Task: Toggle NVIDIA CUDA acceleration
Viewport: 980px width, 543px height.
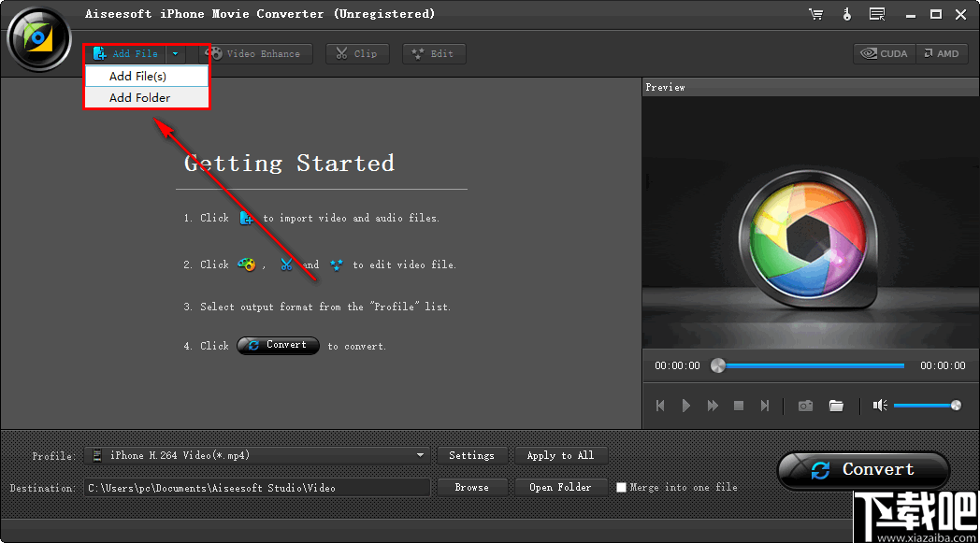Action: (885, 53)
